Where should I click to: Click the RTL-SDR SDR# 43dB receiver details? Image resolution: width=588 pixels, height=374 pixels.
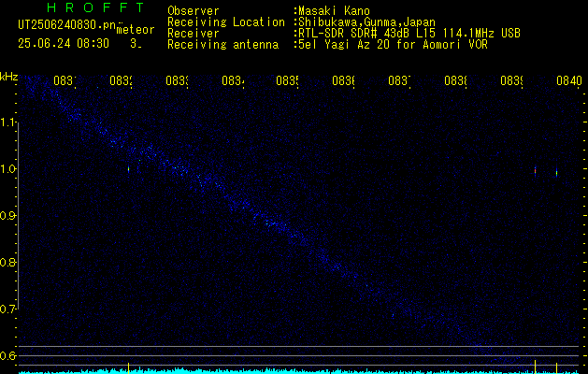point(409,34)
